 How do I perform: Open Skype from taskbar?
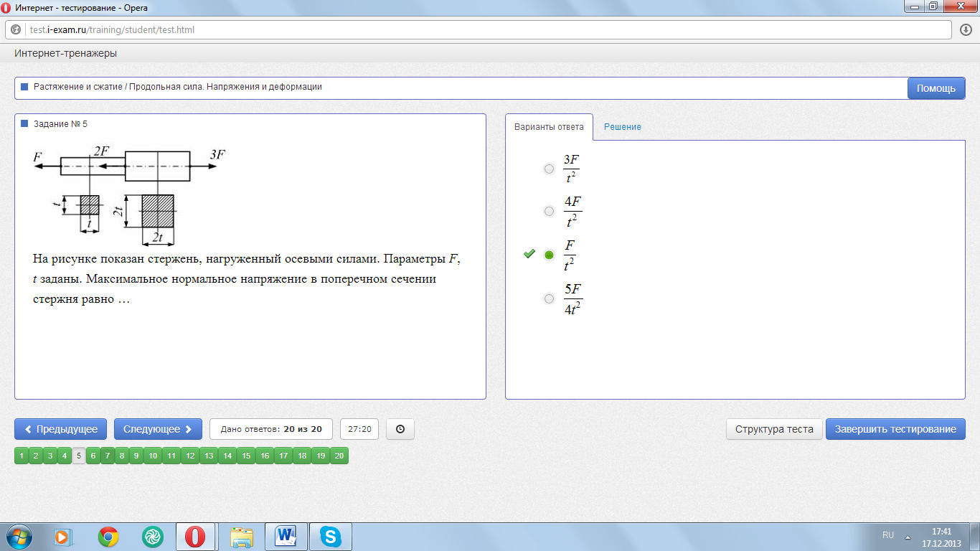pos(330,537)
